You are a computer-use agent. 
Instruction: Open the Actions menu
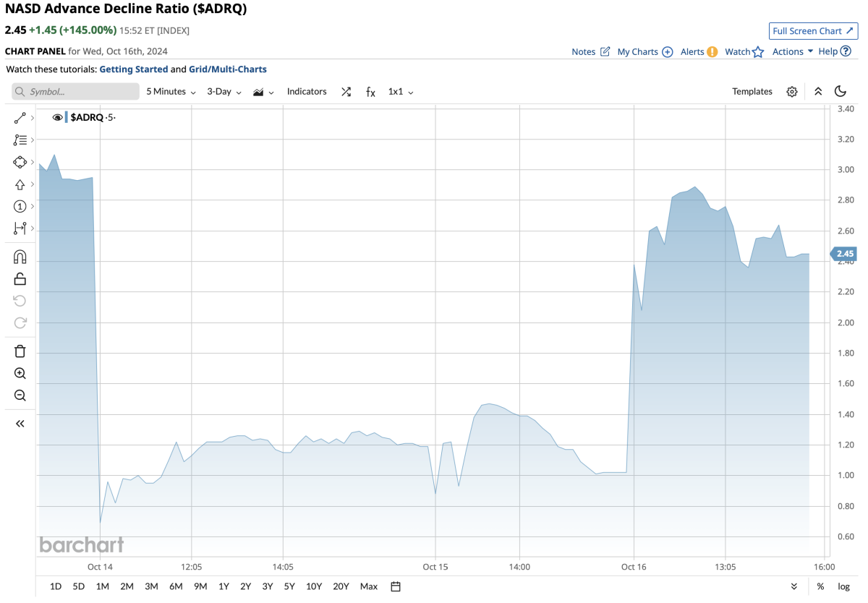pyautogui.click(x=792, y=51)
